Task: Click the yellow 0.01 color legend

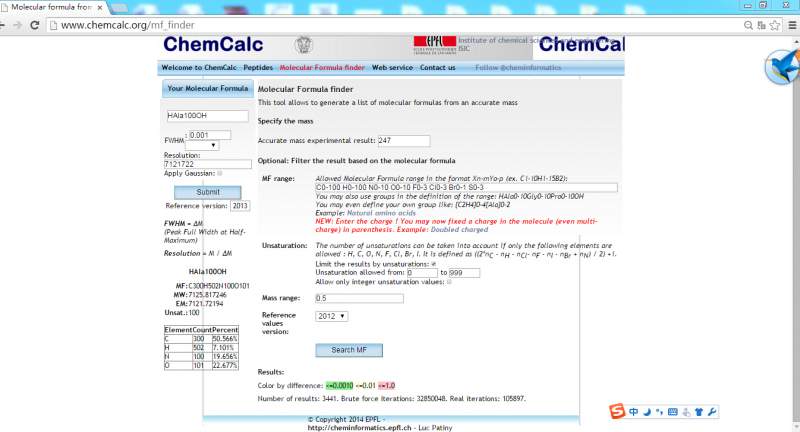Action: point(365,386)
